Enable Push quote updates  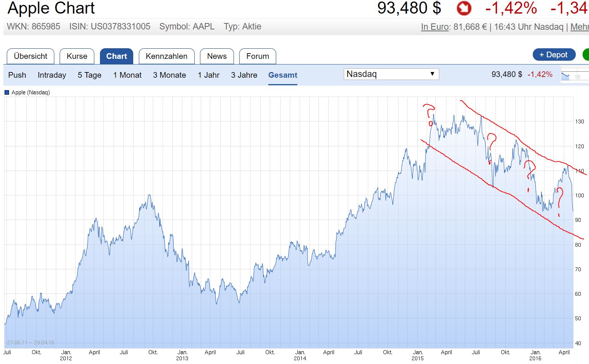17,75
